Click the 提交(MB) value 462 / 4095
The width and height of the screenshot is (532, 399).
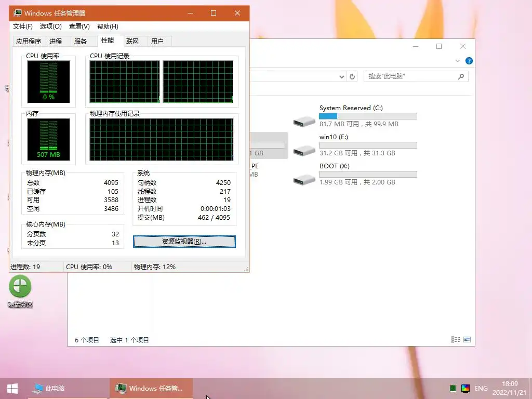[214, 218]
